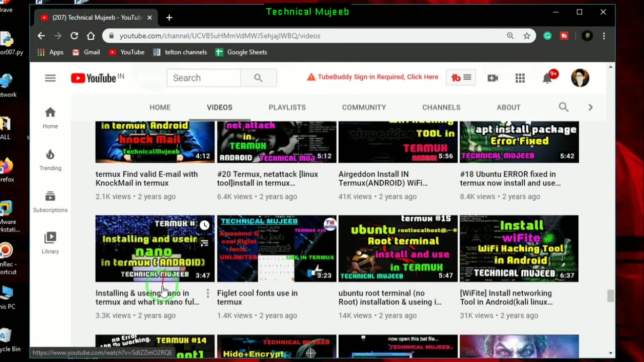
Task: Open the YouTube bookmark
Action: point(127,52)
